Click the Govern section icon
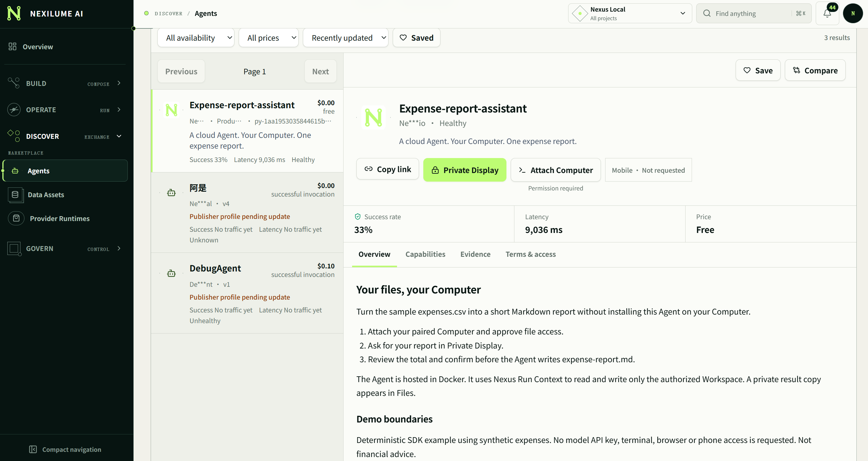This screenshot has width=868, height=461. (14, 249)
